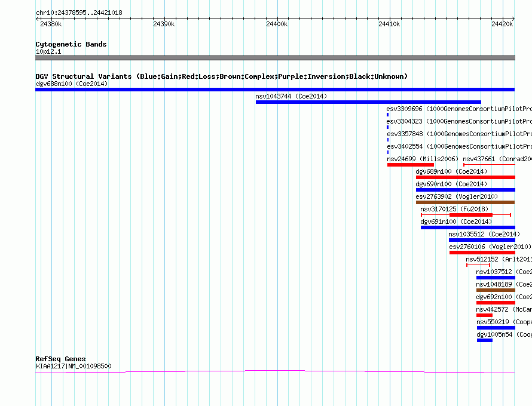Select the short blue dgv1005n54 bar
The image size is (532, 406).
(485, 340)
